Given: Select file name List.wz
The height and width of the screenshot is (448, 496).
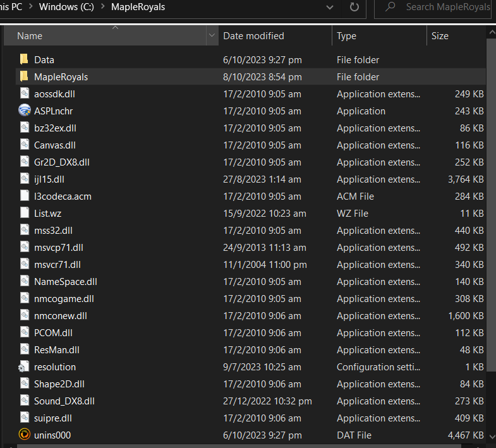Looking at the screenshot, I should (x=48, y=213).
